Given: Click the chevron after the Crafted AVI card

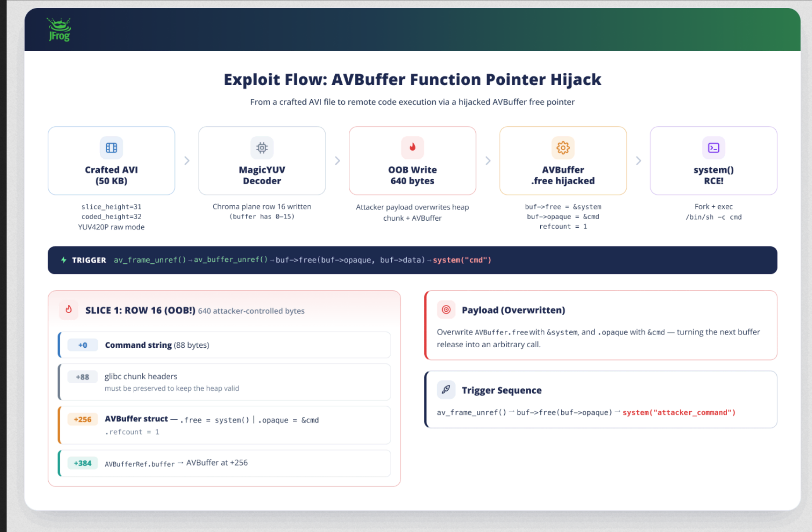Looking at the screenshot, I should click(x=187, y=161).
